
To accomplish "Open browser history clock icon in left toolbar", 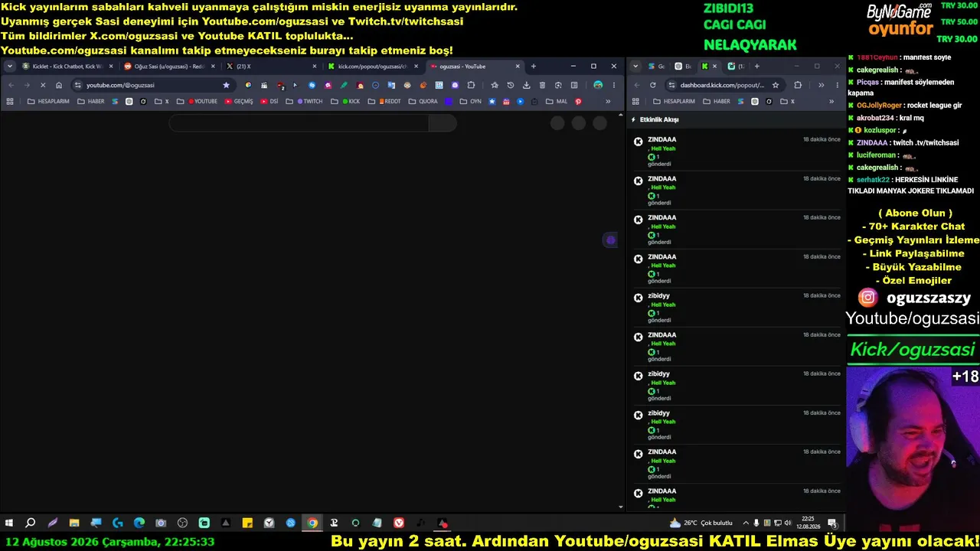I will coord(511,85).
